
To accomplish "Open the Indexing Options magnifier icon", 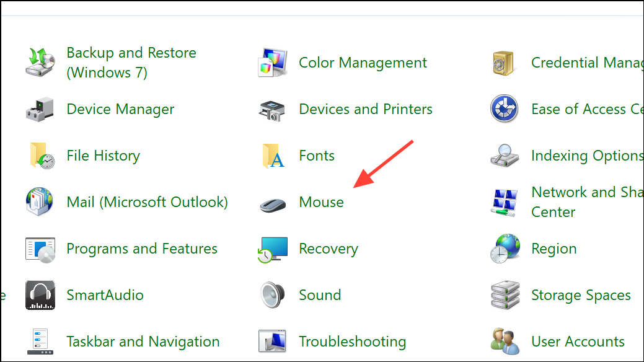I will pyautogui.click(x=504, y=155).
